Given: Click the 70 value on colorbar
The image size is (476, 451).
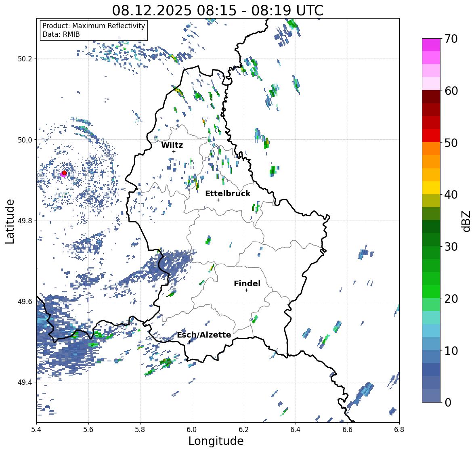Looking at the screenshot, I should (451, 39).
